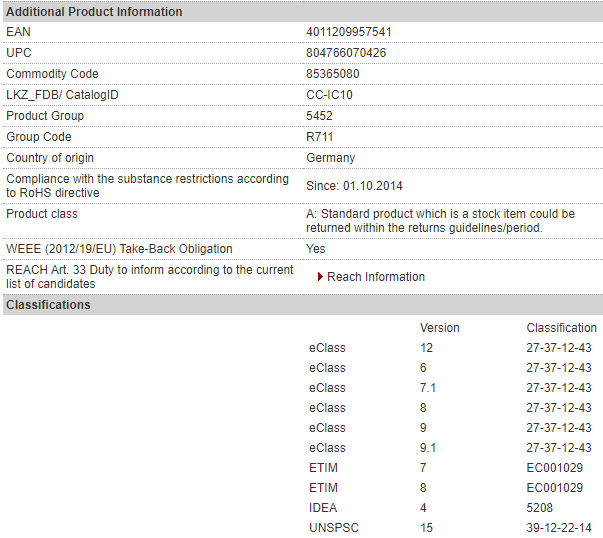Click the Classification column header
Viewport: 603px width, 538px height.
[561, 328]
